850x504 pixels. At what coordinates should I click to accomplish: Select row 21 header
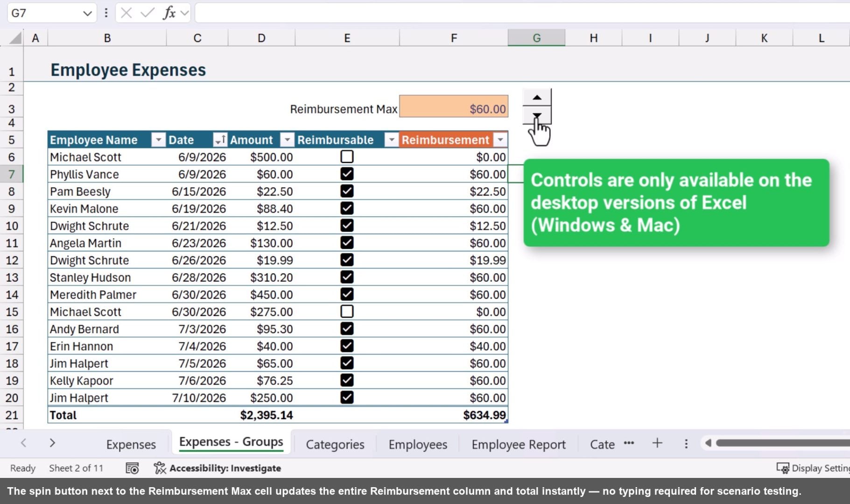[12, 415]
